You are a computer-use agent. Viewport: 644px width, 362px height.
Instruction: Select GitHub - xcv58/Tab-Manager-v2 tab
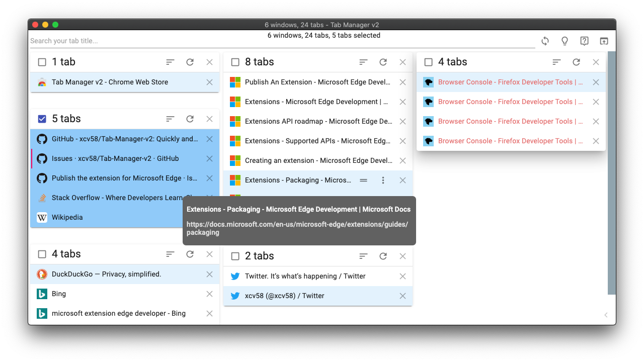[125, 139]
